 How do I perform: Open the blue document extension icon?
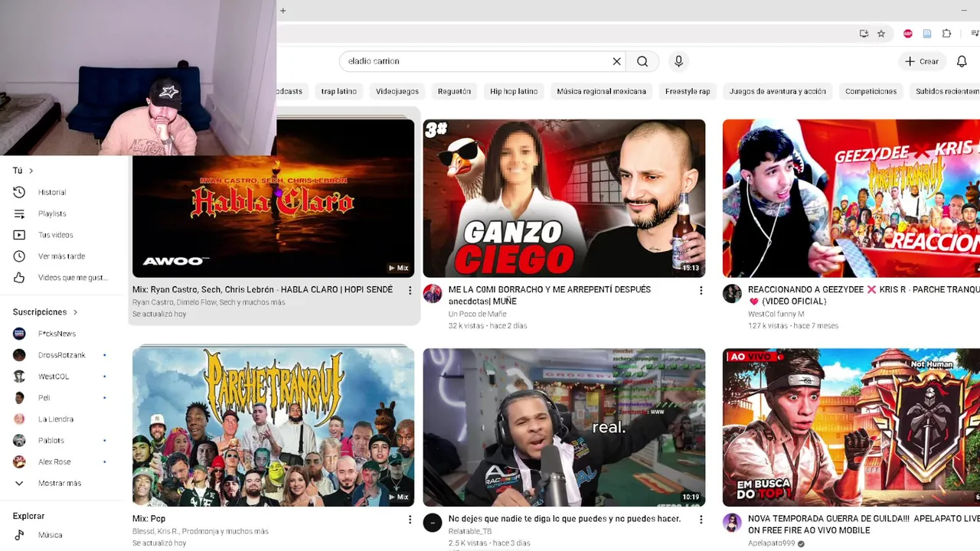click(927, 34)
